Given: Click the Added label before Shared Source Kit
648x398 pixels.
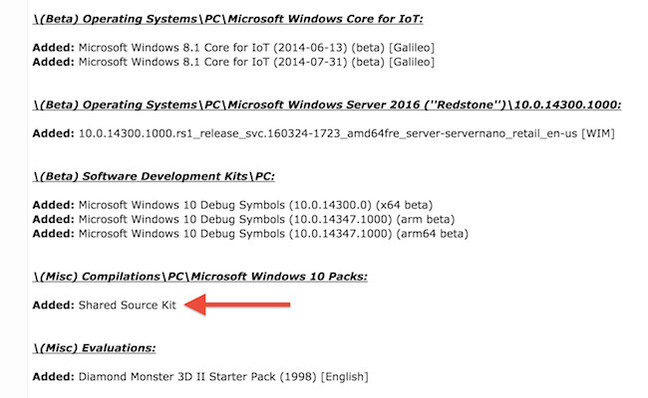Looking at the screenshot, I should coord(54,305).
